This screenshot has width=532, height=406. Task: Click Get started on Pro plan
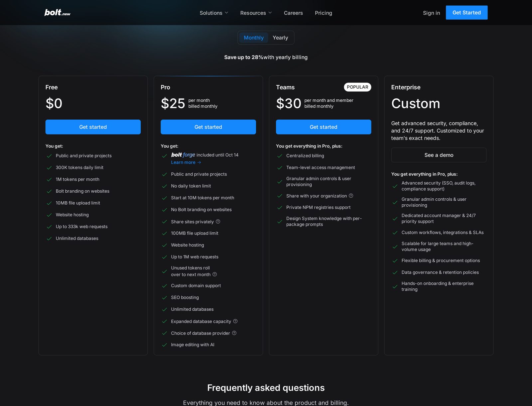[208, 127]
